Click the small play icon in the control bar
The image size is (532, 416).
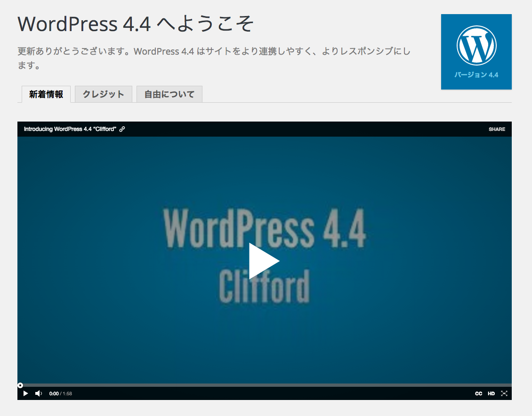tap(25, 393)
